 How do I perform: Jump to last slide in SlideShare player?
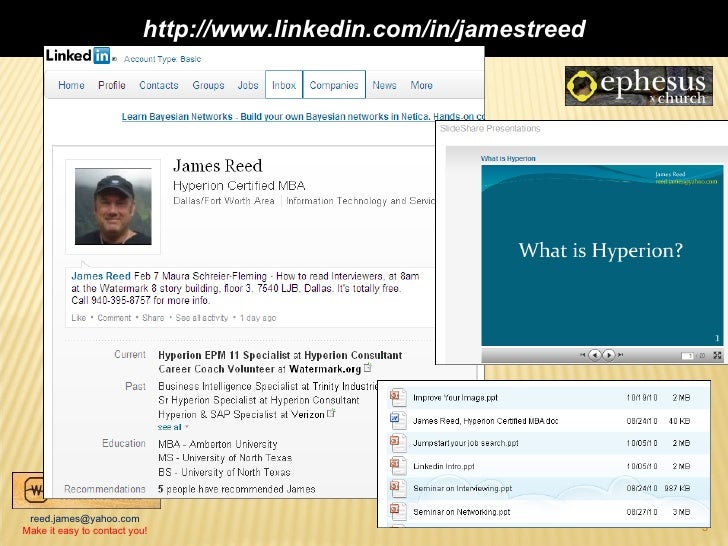[621, 355]
